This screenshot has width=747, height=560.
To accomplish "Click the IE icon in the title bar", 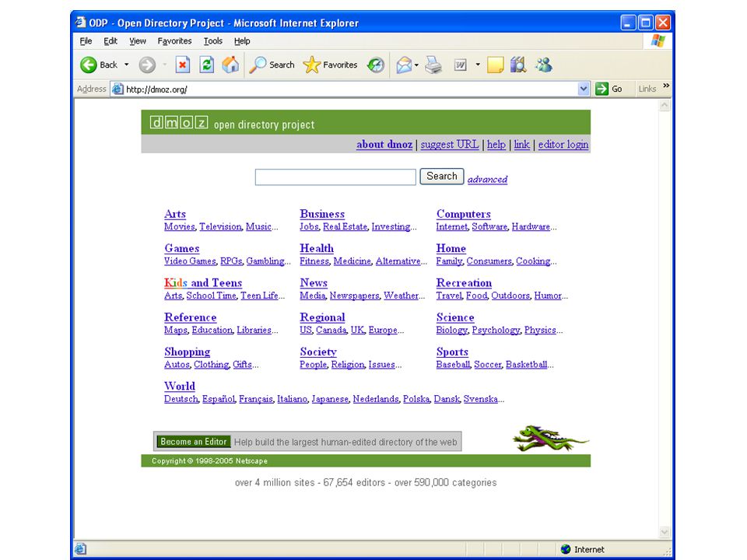I will click(x=80, y=23).
